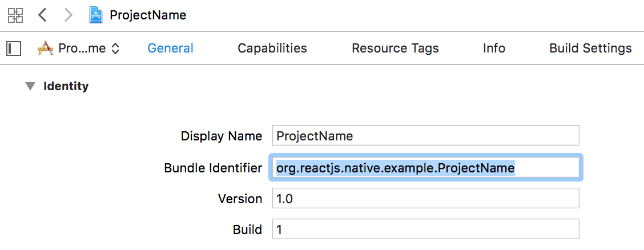Select the General tab
644x250 pixels.
tap(171, 49)
